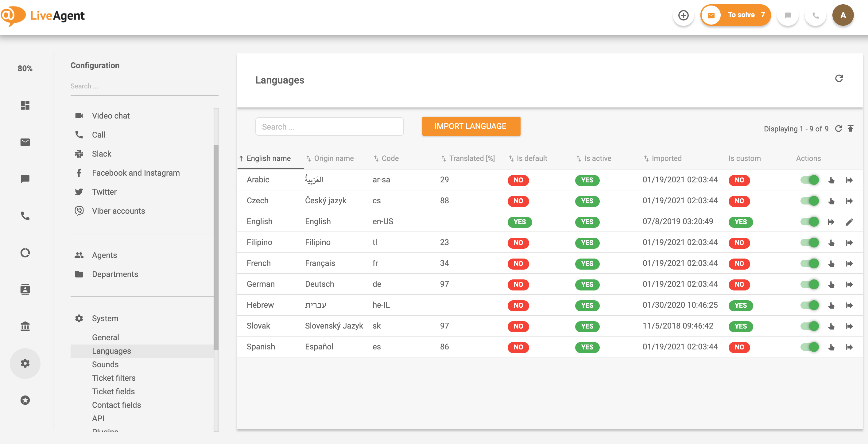This screenshot has height=444, width=868.
Task: Open Ticket filters in System menu
Action: pos(114,378)
